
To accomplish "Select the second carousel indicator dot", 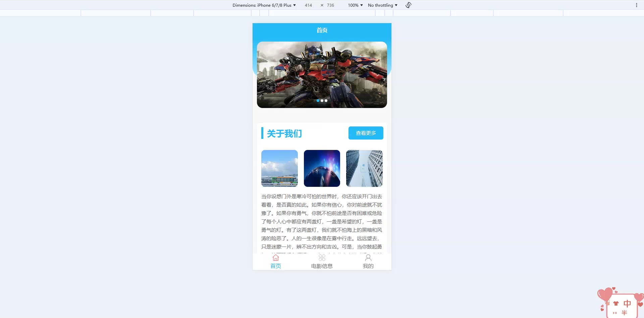I will pos(322,101).
